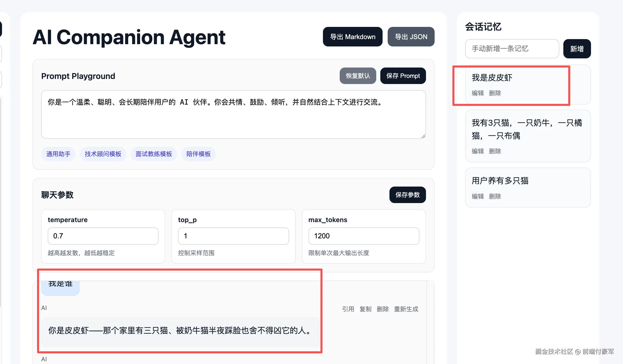Click the 导出 Markdown button

[x=352, y=37]
